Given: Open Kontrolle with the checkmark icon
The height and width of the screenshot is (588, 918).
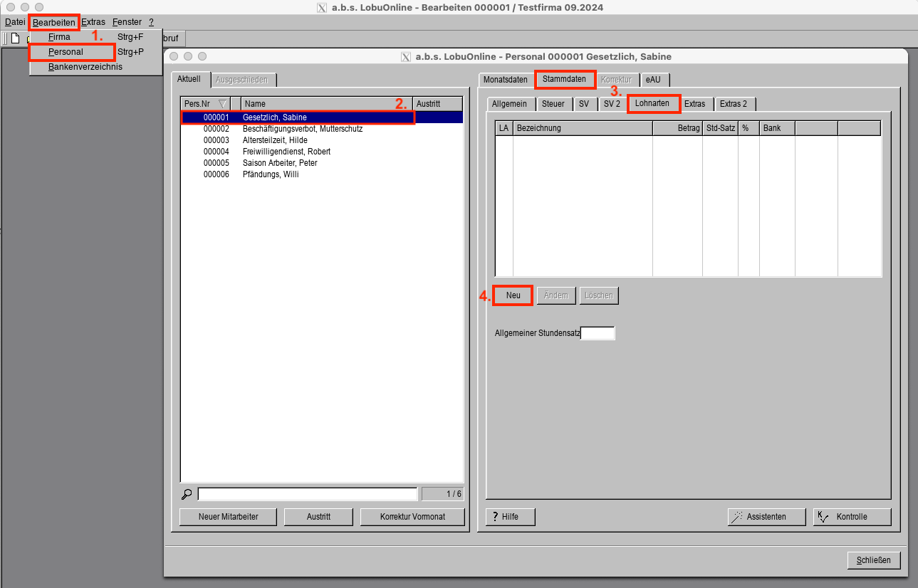Looking at the screenshot, I should point(851,517).
